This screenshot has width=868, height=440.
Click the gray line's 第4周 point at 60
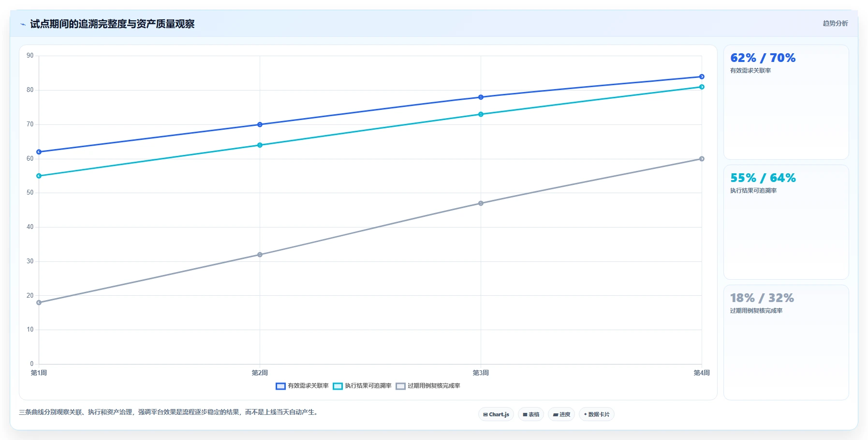click(x=702, y=159)
